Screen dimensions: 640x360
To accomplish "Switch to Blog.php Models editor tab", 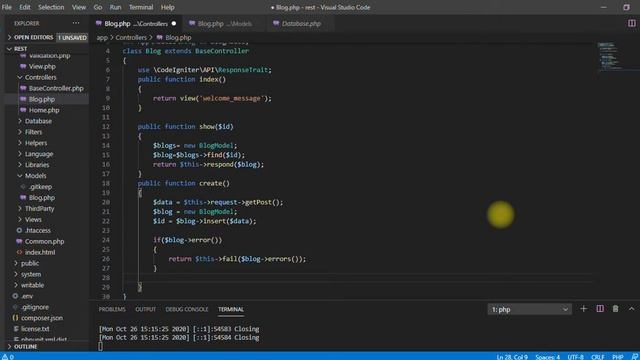I will point(224,24).
